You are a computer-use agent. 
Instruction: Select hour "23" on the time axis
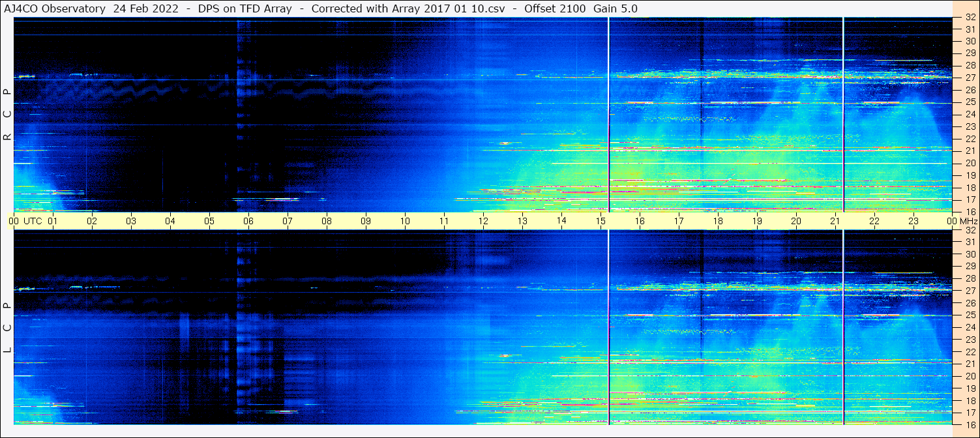913,221
